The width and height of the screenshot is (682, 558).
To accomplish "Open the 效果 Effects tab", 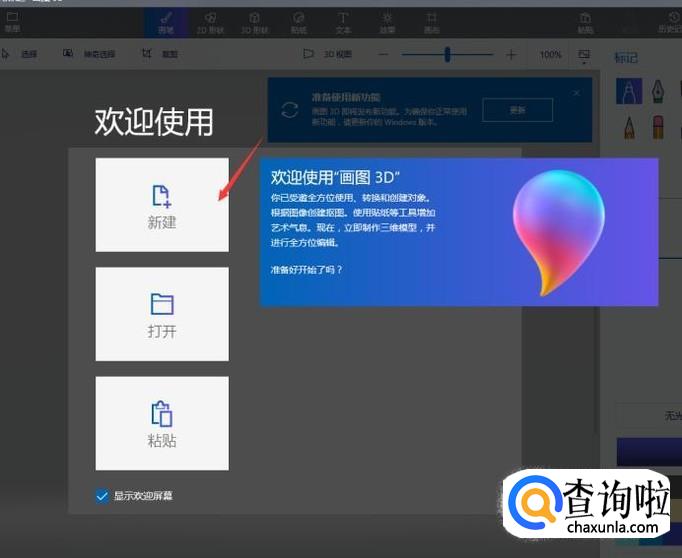I will pyautogui.click(x=387, y=23).
